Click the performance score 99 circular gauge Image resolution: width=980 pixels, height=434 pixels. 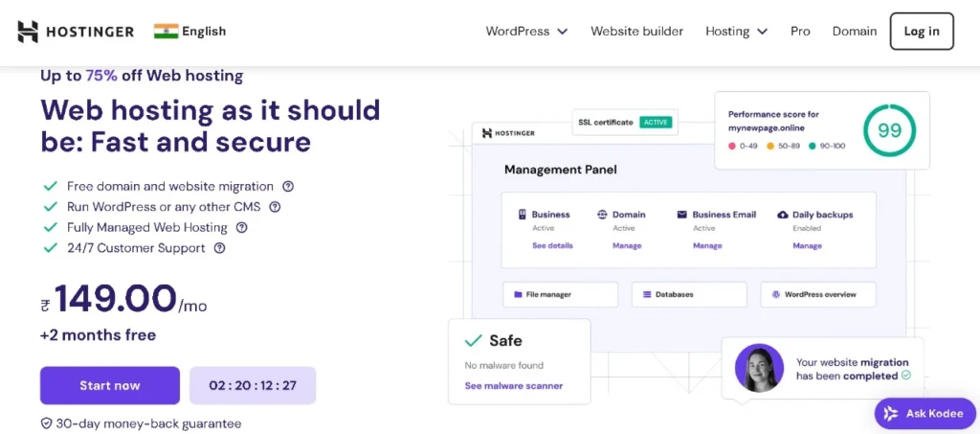click(889, 130)
